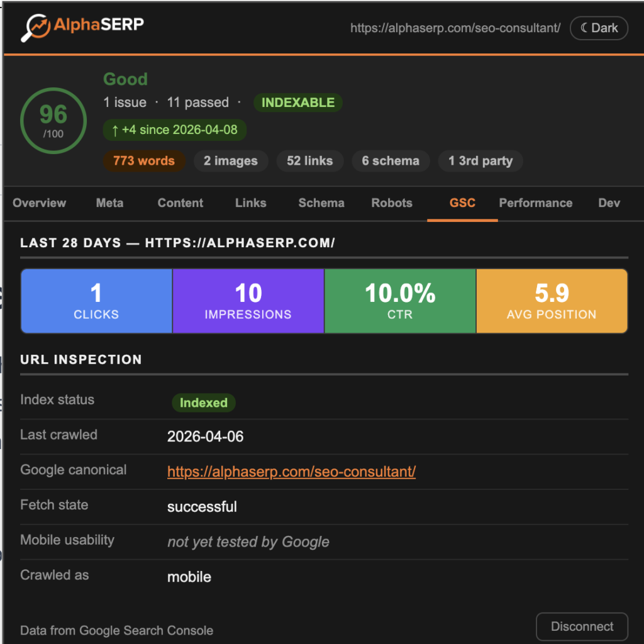Select the GSC tab
Screen dimensions: 644x644
point(462,203)
